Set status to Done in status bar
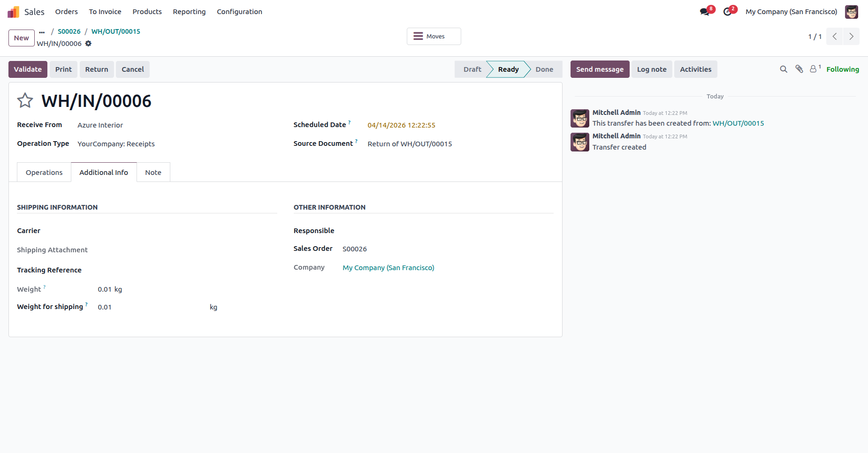Viewport: 868px width, 453px height. [544, 69]
